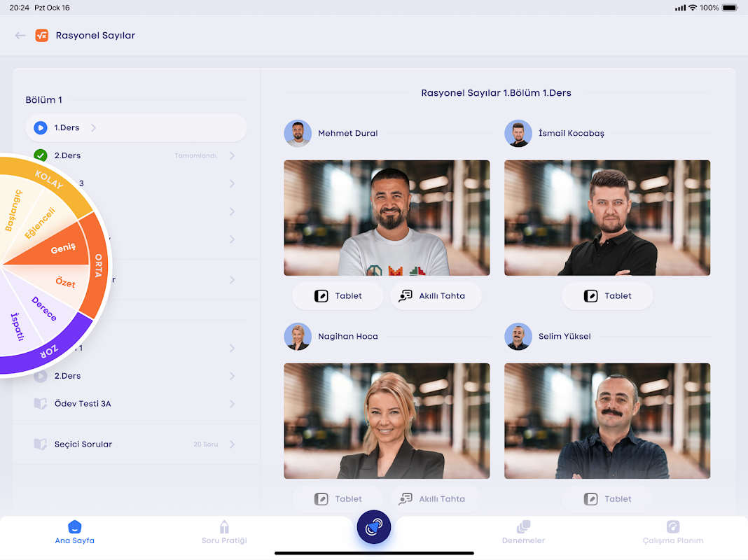Tap the gray play icon of lower 2.Ders

coord(41,376)
